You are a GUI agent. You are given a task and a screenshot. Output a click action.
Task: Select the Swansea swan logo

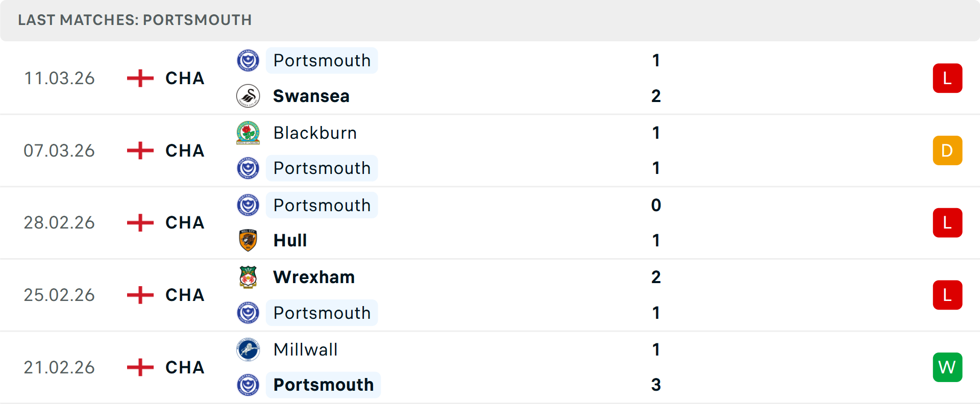(249, 96)
